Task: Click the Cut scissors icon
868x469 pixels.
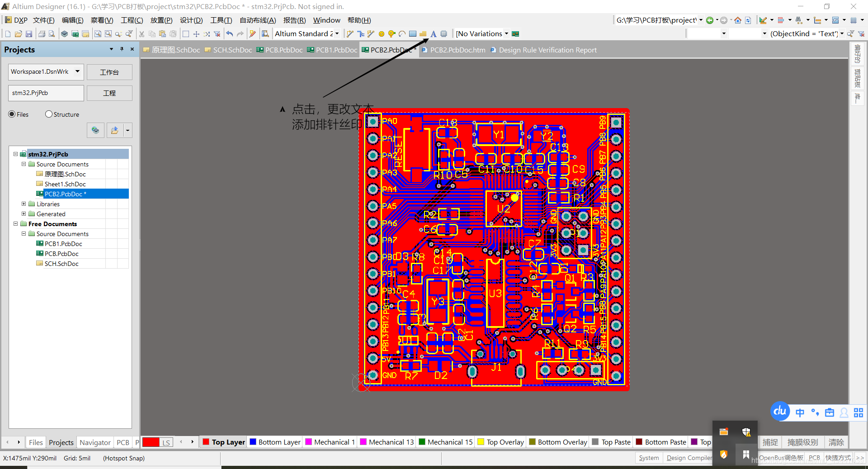Action: click(142, 34)
